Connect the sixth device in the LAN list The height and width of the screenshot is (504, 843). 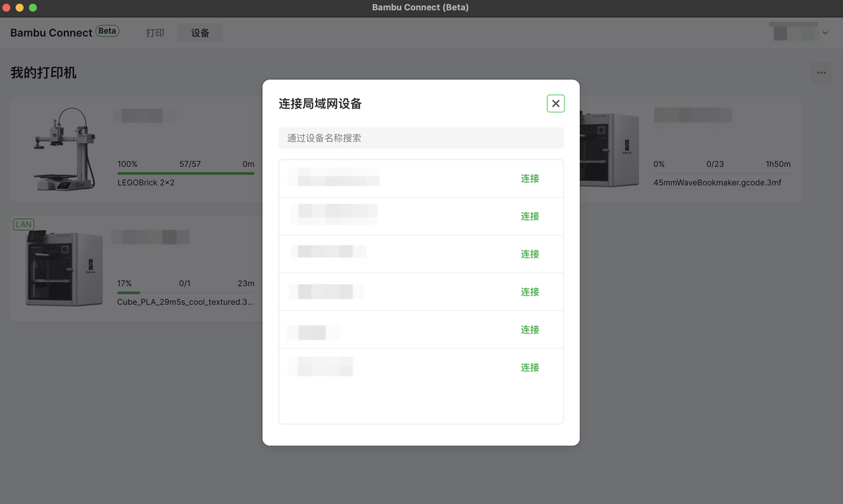pyautogui.click(x=530, y=367)
